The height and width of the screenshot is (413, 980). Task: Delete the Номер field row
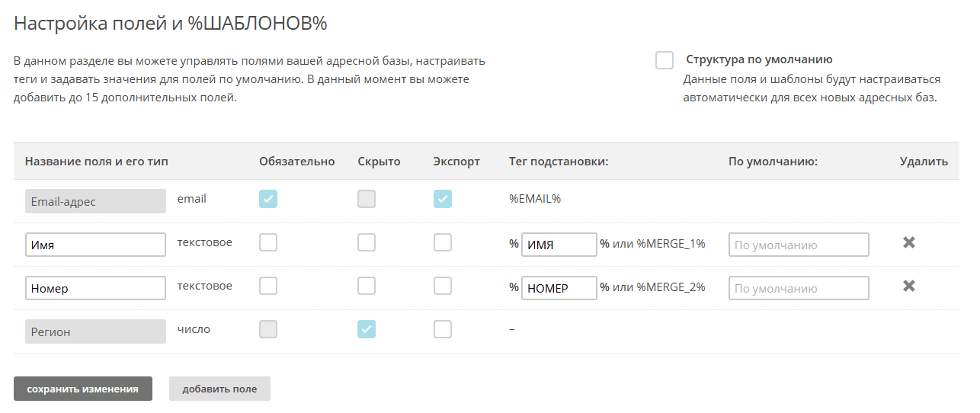908,287
